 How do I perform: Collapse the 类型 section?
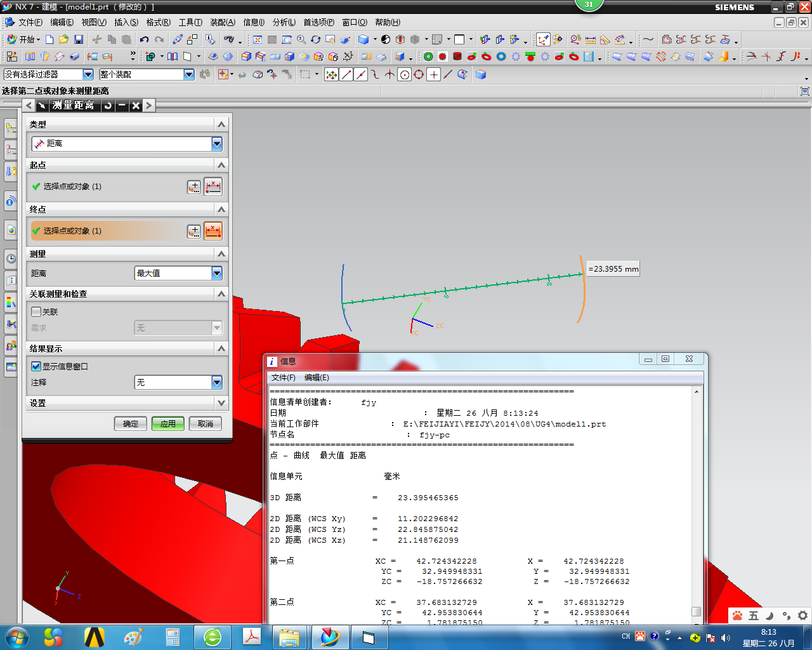point(221,124)
